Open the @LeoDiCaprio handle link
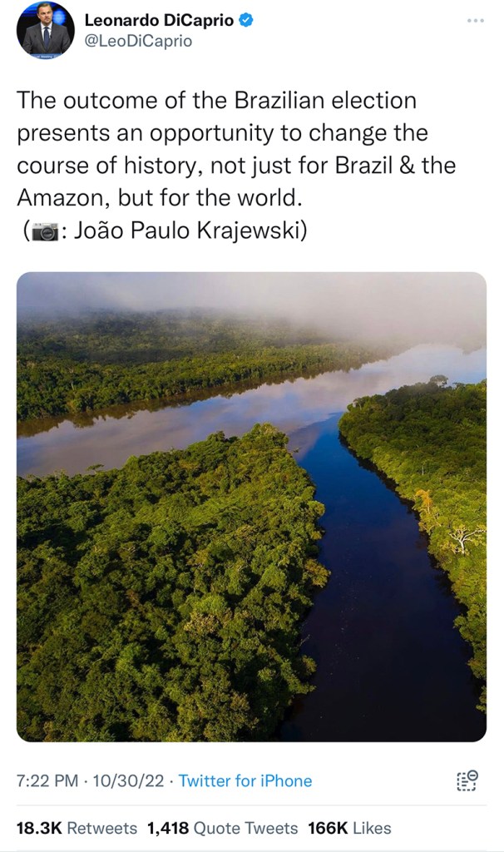504x852 pixels. click(138, 42)
